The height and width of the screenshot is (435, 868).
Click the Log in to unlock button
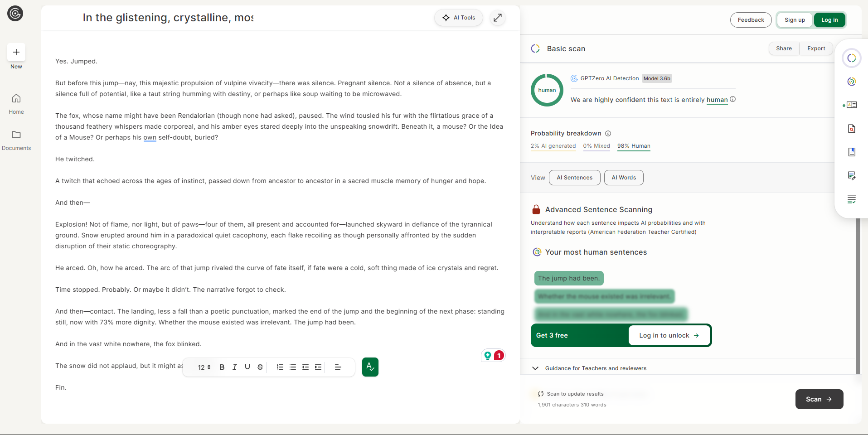click(x=669, y=335)
